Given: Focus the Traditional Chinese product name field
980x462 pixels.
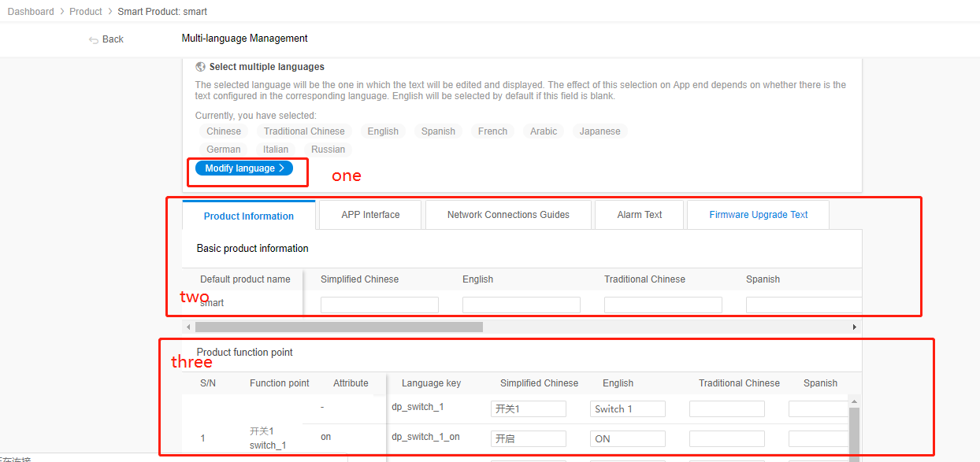Looking at the screenshot, I should tap(663, 305).
